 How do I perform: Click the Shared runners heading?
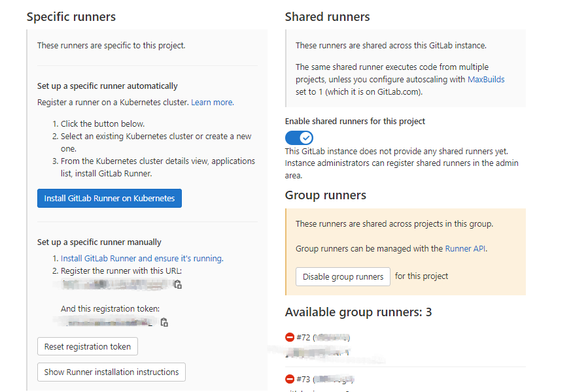(x=328, y=17)
